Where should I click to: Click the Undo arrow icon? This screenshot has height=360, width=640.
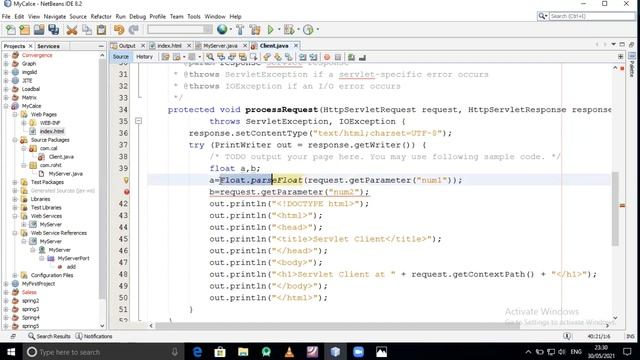click(x=119, y=30)
